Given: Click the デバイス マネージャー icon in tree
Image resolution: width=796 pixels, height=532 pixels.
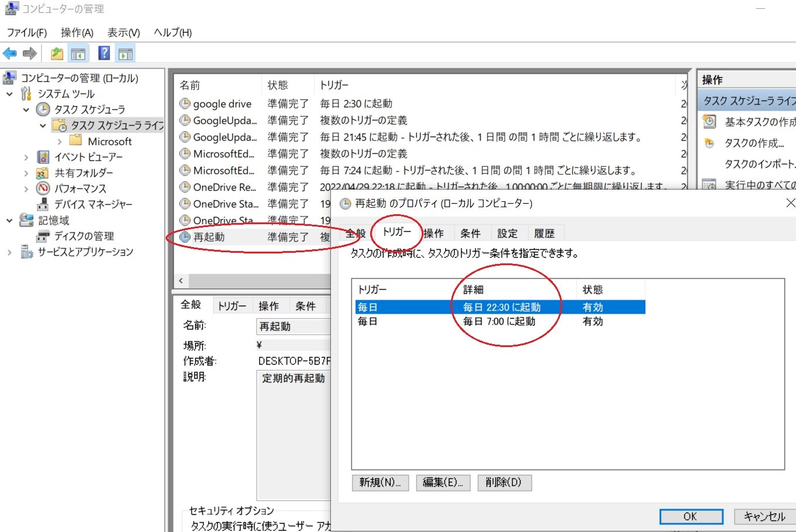Looking at the screenshot, I should coord(43,204).
